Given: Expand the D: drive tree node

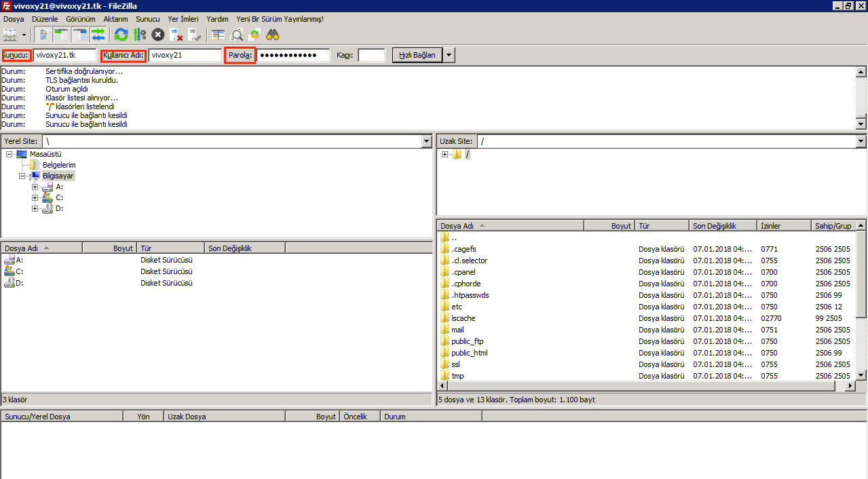Looking at the screenshot, I should [x=35, y=208].
